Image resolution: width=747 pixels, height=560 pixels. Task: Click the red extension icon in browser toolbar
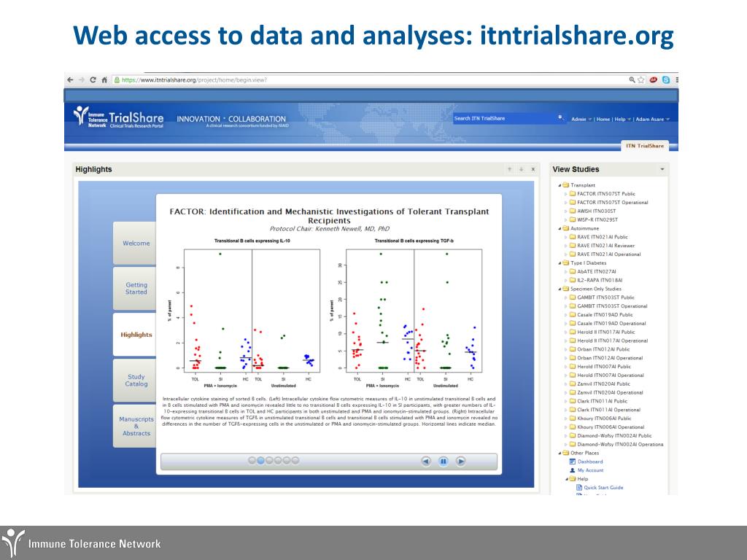coord(653,80)
